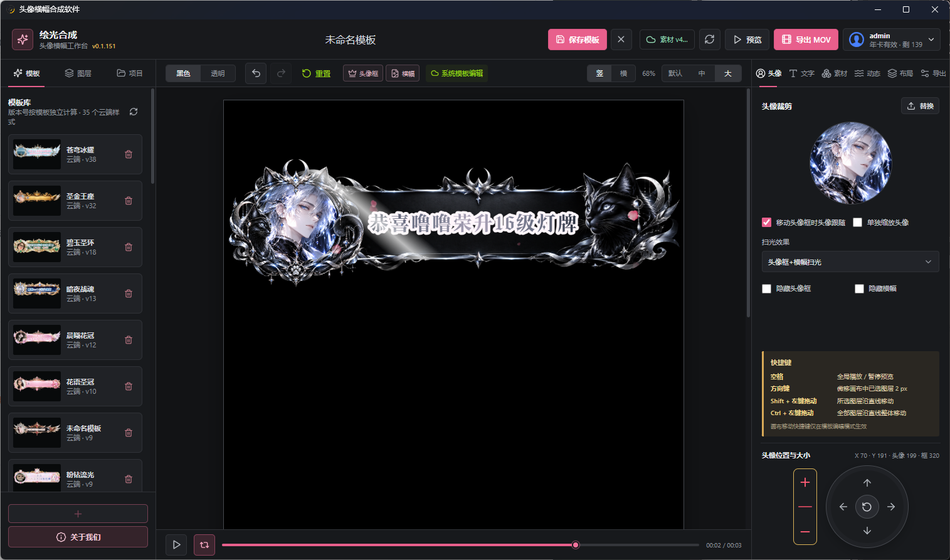
Task: Reset avatar position with the center rotate icon
Action: pos(867,507)
